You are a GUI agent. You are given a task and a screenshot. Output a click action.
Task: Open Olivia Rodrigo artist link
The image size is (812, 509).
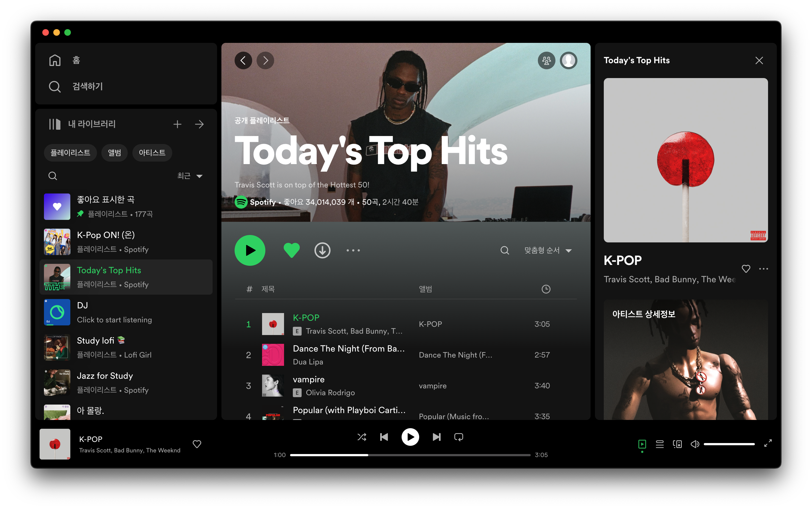[330, 393]
